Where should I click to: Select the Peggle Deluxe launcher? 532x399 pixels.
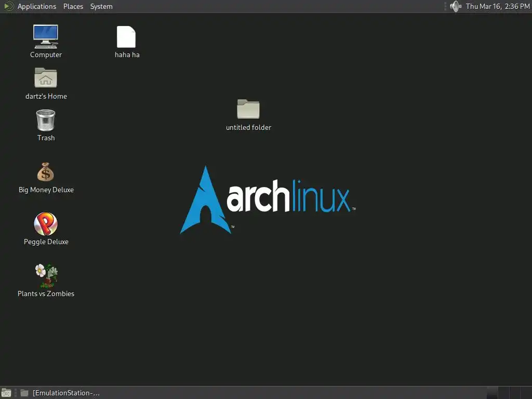46,223
